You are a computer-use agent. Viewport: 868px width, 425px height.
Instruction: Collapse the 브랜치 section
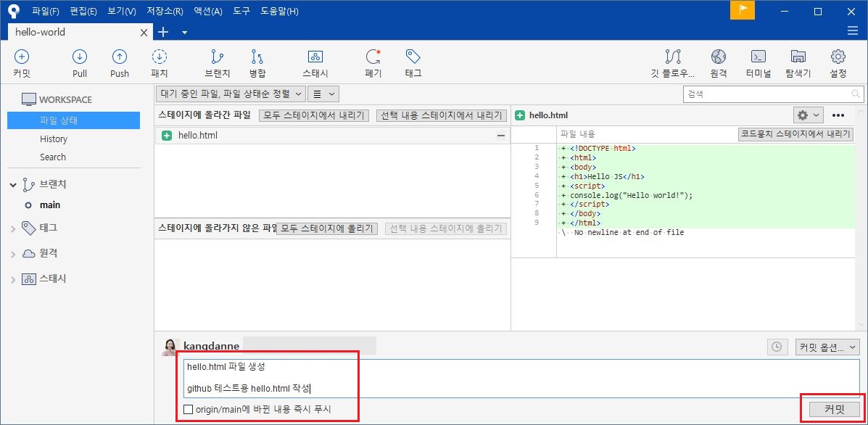(x=13, y=185)
